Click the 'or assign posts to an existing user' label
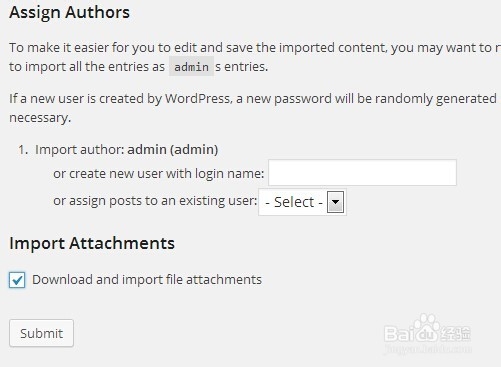The width and height of the screenshot is (501, 367). (x=155, y=201)
